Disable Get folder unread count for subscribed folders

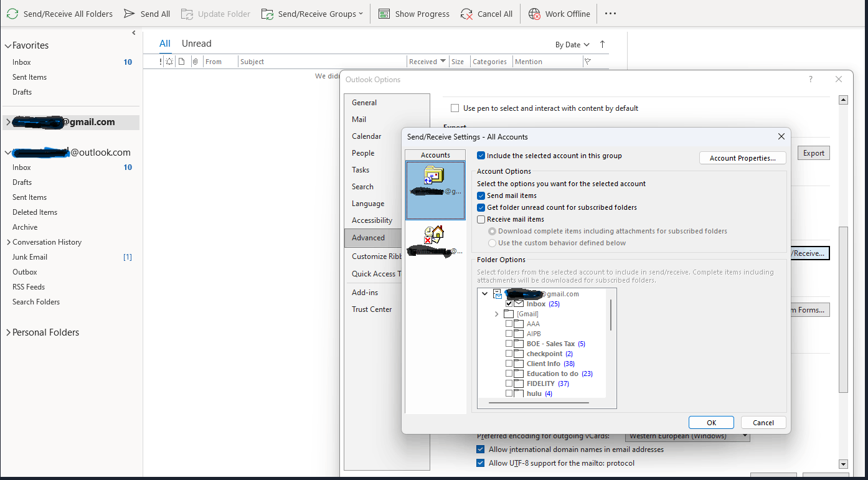click(480, 207)
